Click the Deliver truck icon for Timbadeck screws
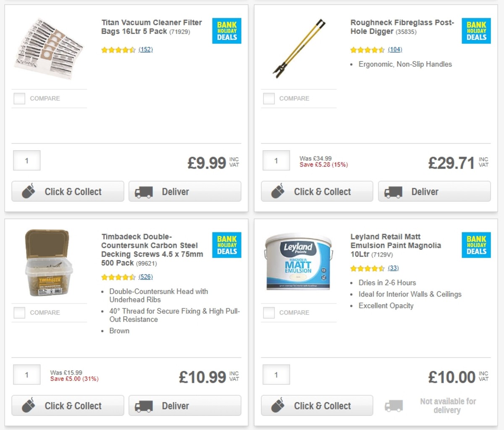Screen dimensions: 504x430 tap(144, 406)
